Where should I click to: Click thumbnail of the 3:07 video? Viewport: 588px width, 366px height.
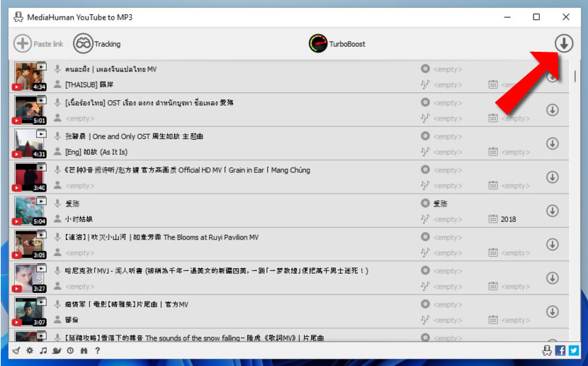click(30, 311)
